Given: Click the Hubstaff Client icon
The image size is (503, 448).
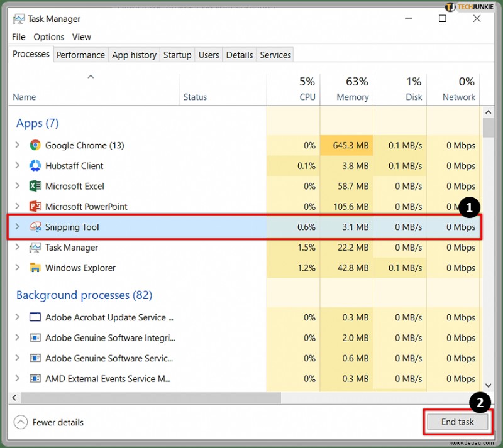Looking at the screenshot, I should pos(35,166).
